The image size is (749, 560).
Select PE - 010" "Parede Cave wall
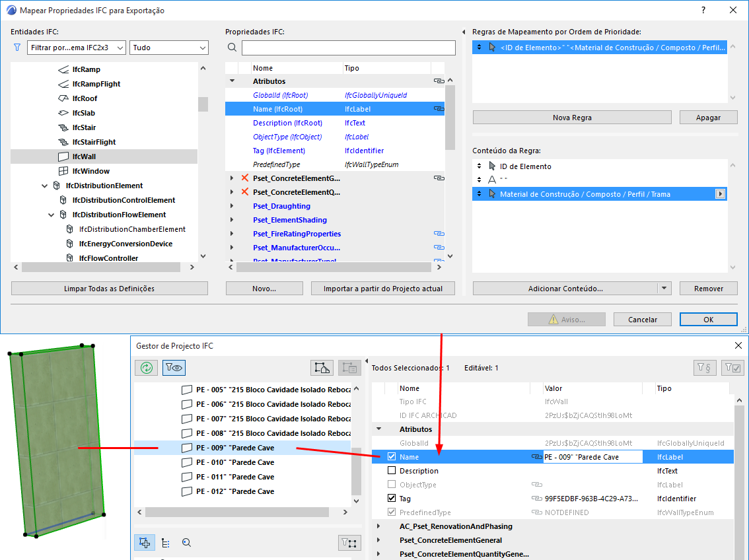click(242, 462)
